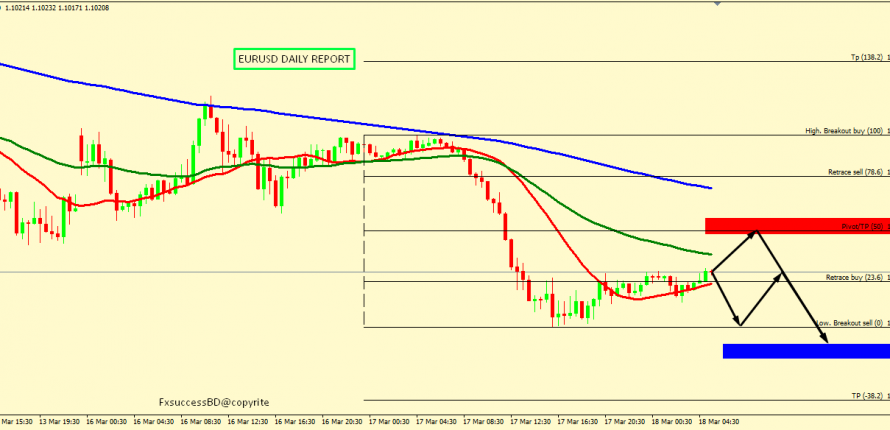Click the FxsuccessBD@copyrite watermark text
Viewport: 890px width, 430px height.
click(214, 401)
